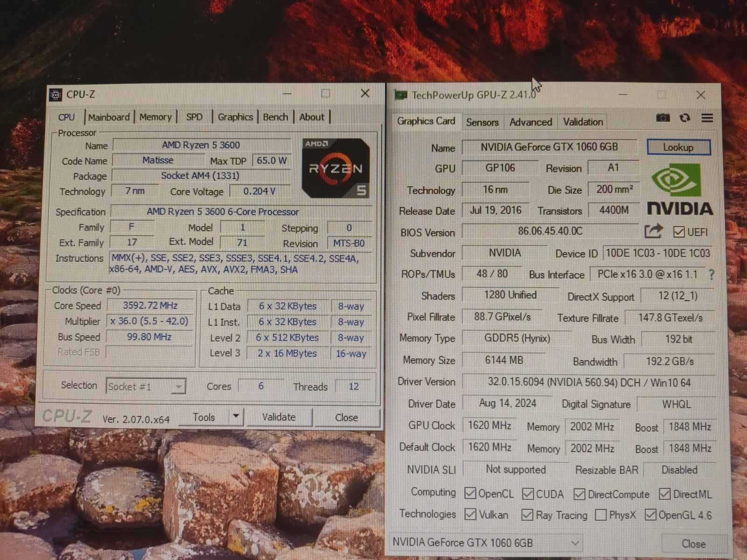Image resolution: width=747 pixels, height=560 pixels.
Task: Click the Core Speed value 3592.72 MHz
Action: click(150, 306)
